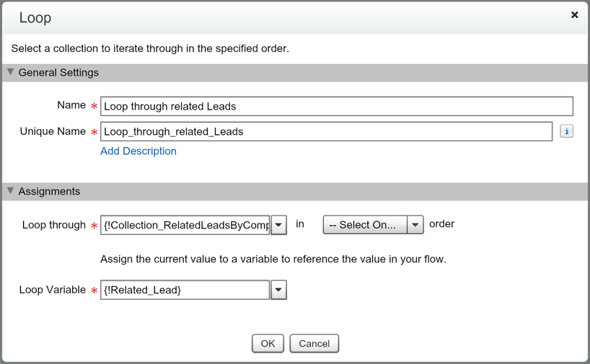Click the Loop Variable field label
Image resolution: width=590 pixels, height=364 pixels.
click(x=52, y=290)
